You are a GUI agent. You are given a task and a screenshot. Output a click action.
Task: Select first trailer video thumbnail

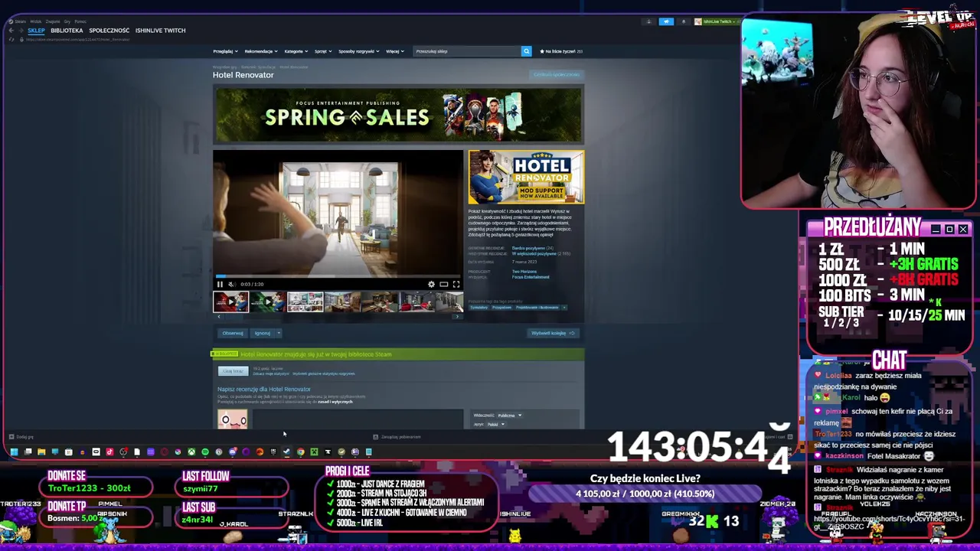[230, 302]
